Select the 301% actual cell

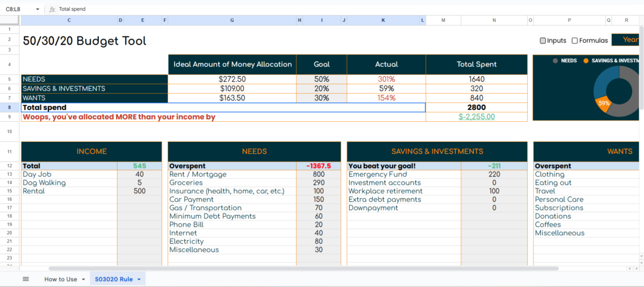click(x=386, y=79)
